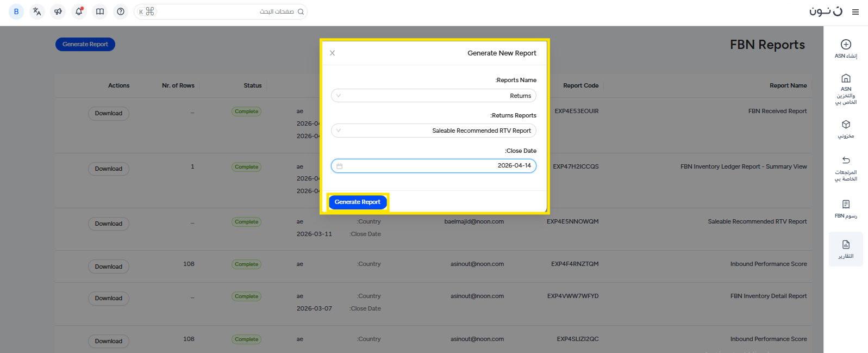Open the create ASN sidebar item
This screenshot has height=353, width=868.
[846, 48]
